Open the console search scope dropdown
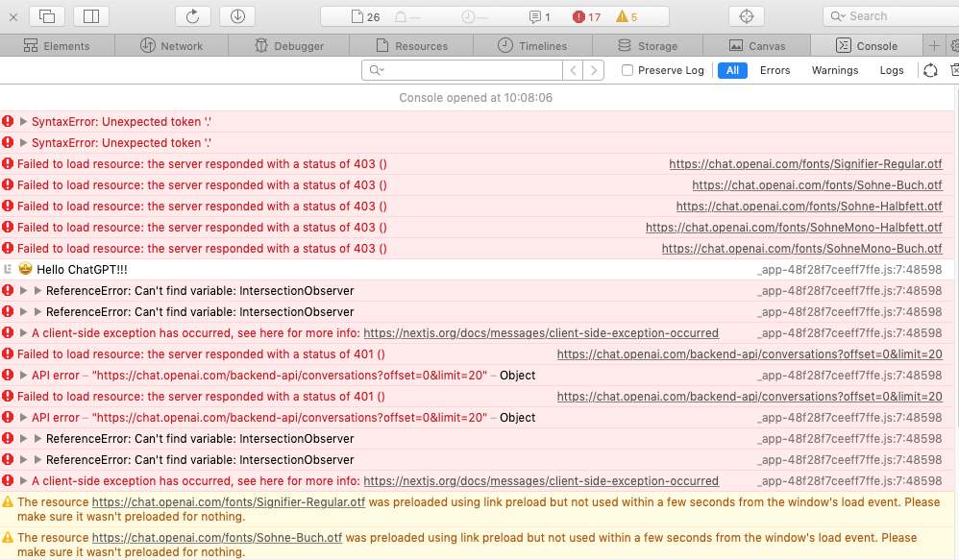The width and height of the screenshot is (959, 560). point(381,69)
